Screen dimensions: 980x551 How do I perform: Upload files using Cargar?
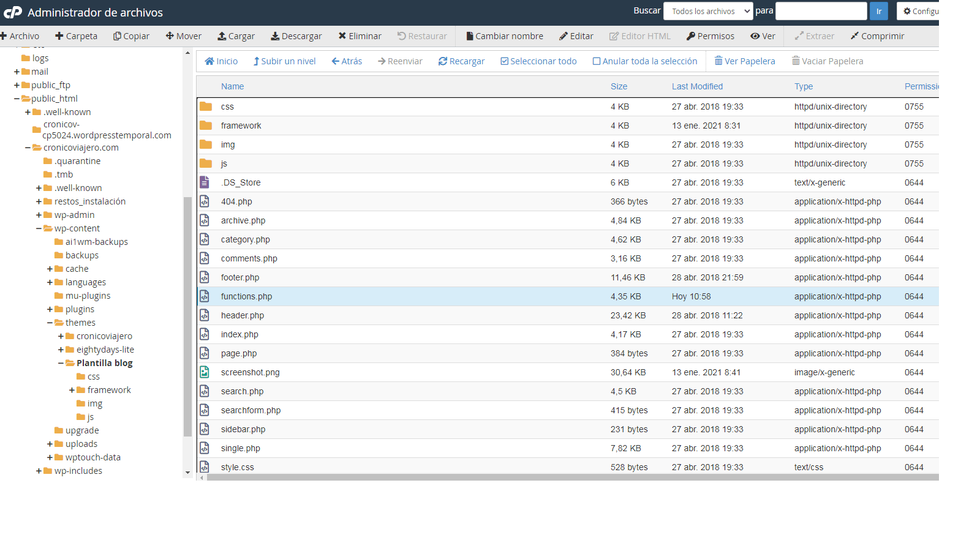click(x=236, y=36)
